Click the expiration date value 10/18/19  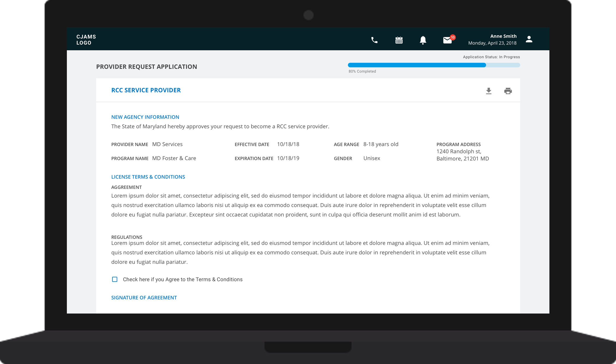pos(288,158)
